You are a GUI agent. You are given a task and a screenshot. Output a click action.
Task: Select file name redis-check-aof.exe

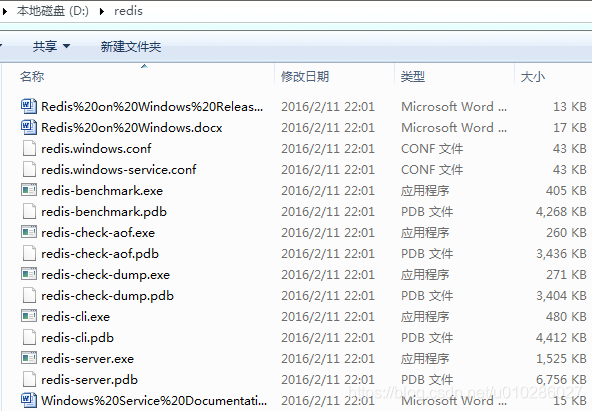pos(98,233)
